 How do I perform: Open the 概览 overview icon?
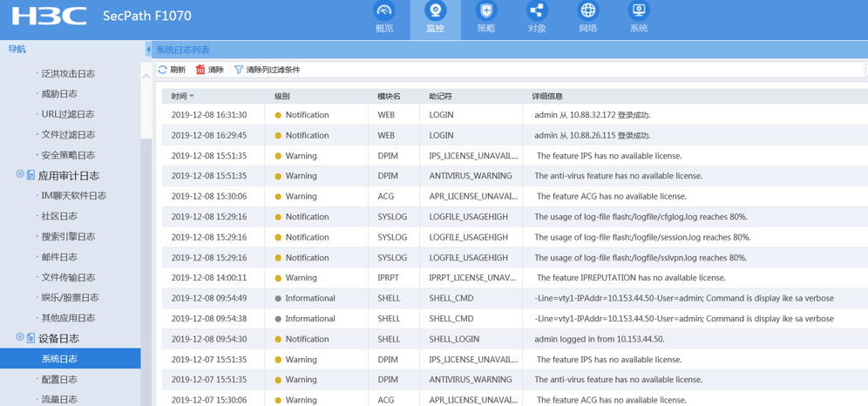tap(384, 11)
